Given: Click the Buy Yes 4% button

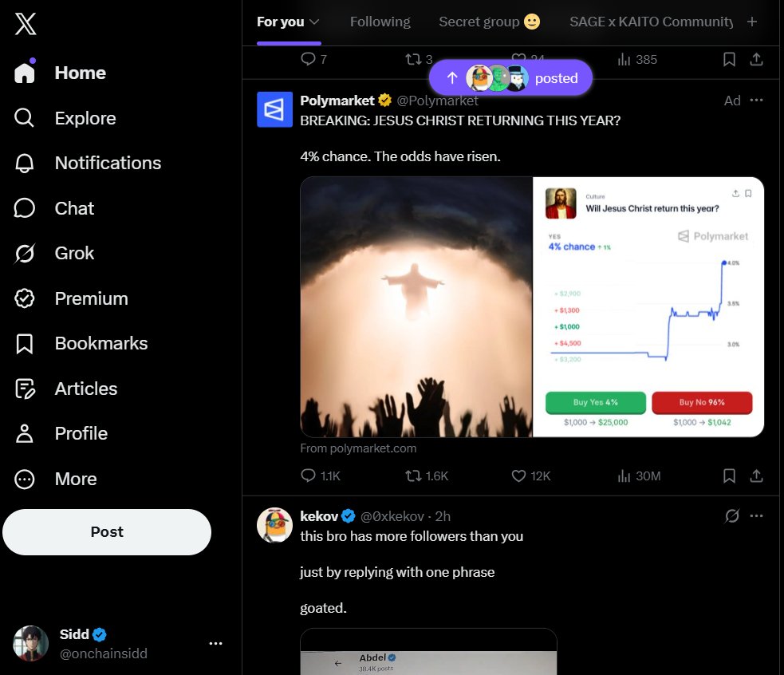Looking at the screenshot, I should [595, 402].
